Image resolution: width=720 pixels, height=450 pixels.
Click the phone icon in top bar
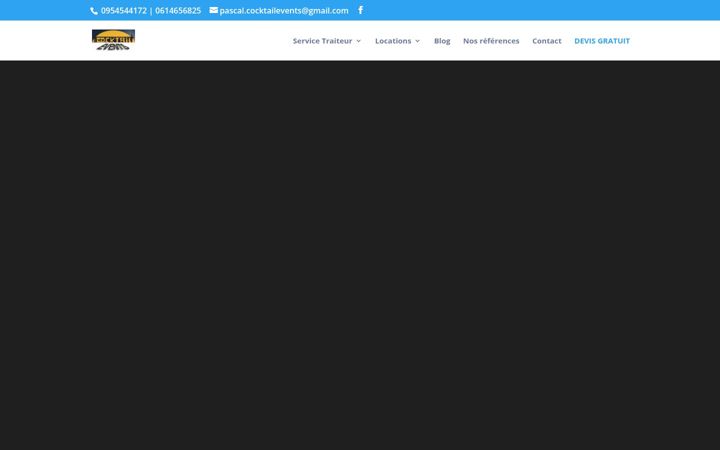click(x=94, y=11)
